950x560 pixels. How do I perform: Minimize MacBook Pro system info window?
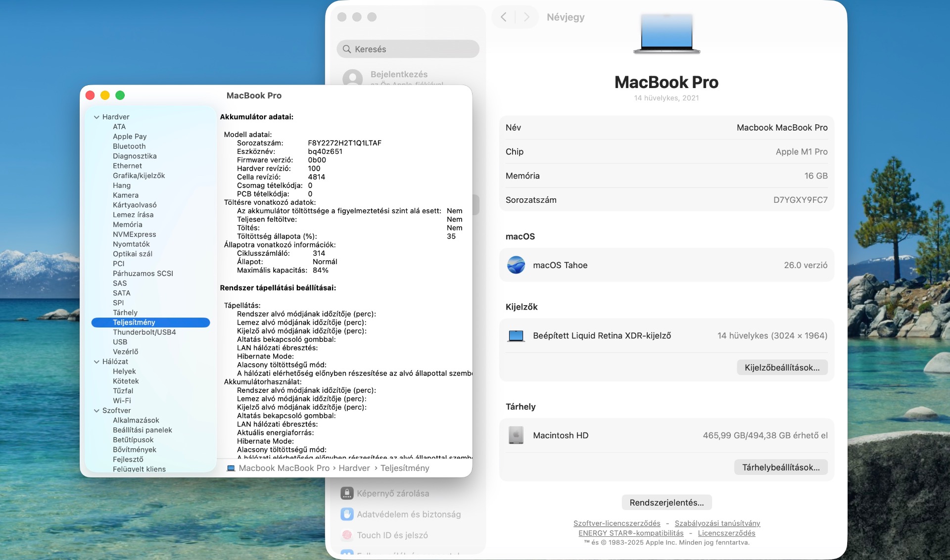click(105, 95)
